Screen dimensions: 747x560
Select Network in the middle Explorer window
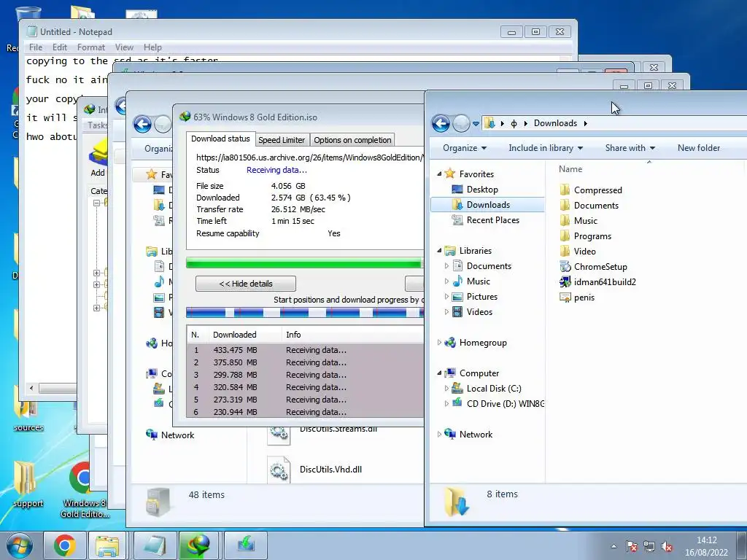coord(170,435)
